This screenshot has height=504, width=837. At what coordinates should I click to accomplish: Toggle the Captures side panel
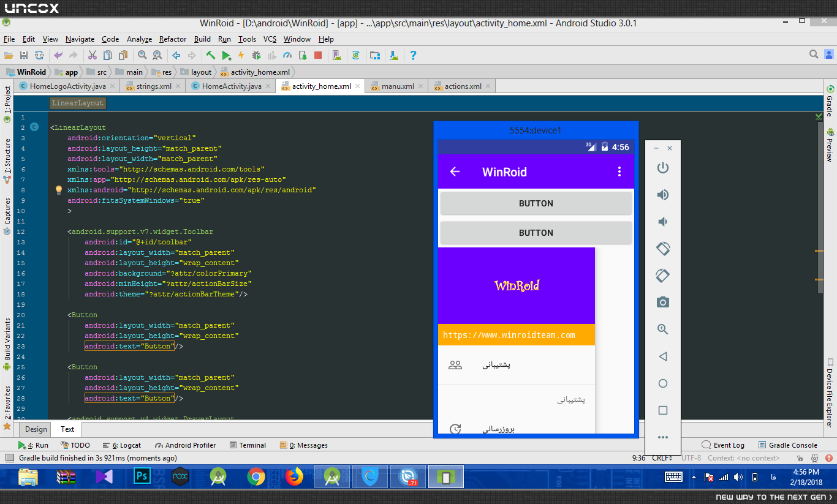click(7, 216)
